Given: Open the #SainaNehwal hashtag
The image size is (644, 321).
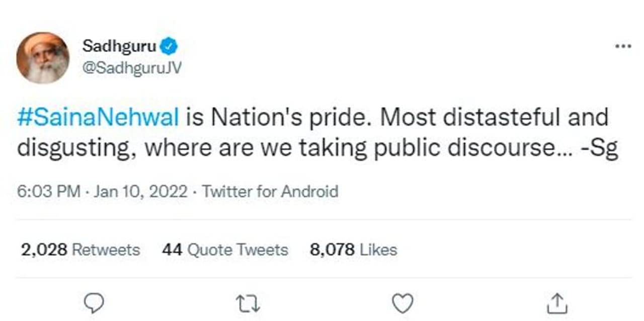Looking at the screenshot, I should click(98, 118).
